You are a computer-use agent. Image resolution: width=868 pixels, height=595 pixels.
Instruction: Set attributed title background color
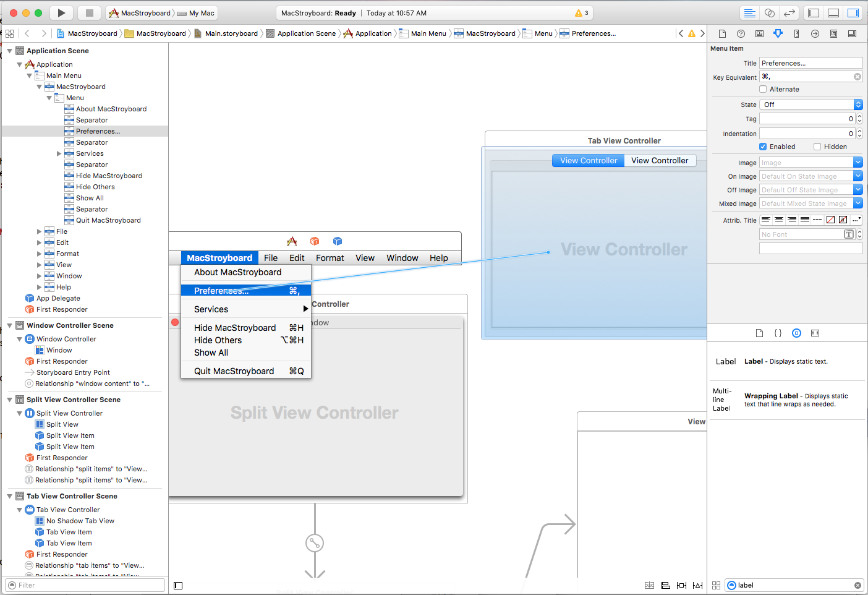point(843,220)
